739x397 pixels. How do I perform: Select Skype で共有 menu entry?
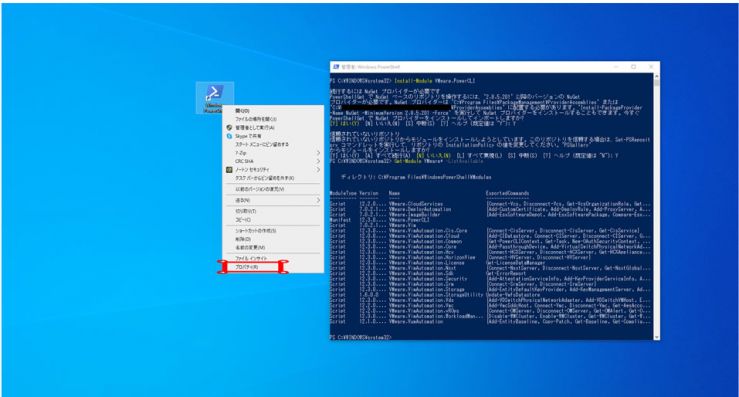273,136
